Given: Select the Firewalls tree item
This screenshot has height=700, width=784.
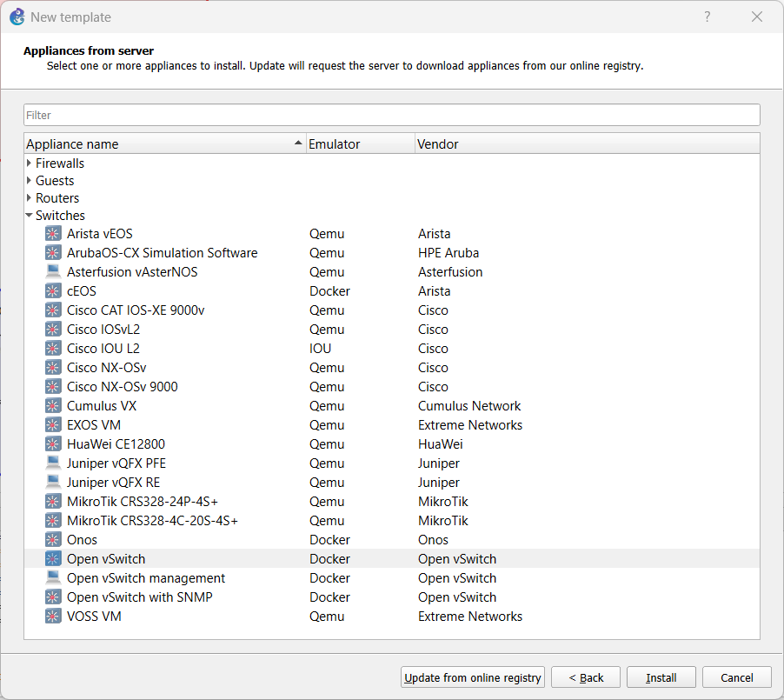Looking at the screenshot, I should (x=60, y=163).
